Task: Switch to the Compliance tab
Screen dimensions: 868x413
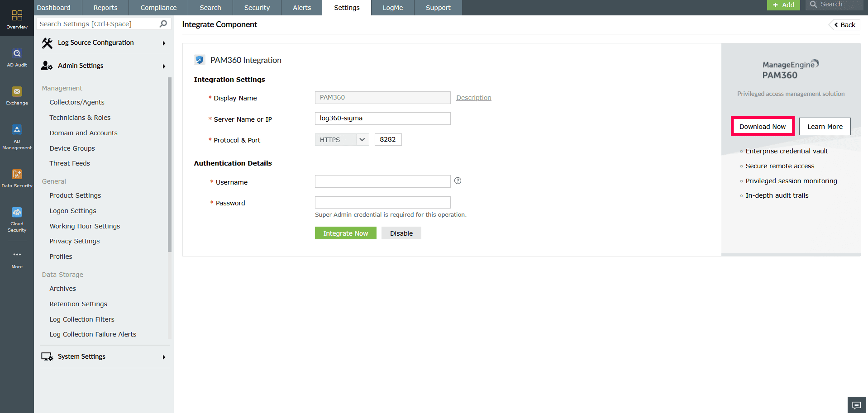Action: coord(158,8)
